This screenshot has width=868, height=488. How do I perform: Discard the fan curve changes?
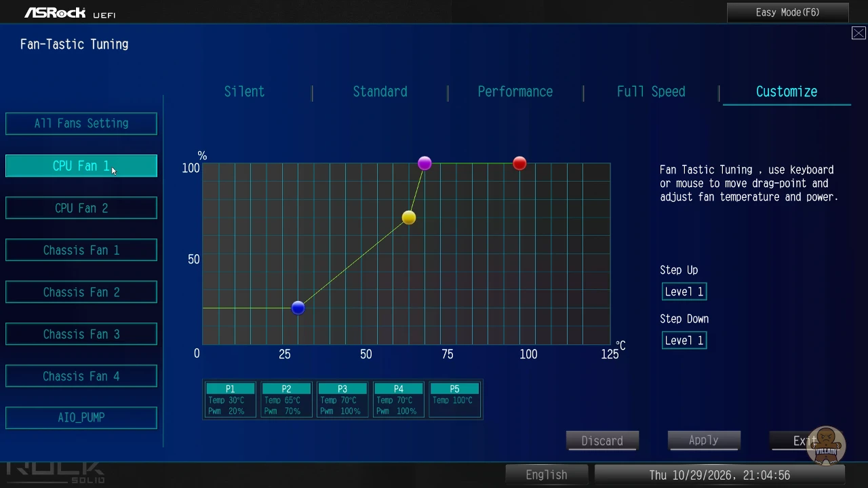[602, 441]
